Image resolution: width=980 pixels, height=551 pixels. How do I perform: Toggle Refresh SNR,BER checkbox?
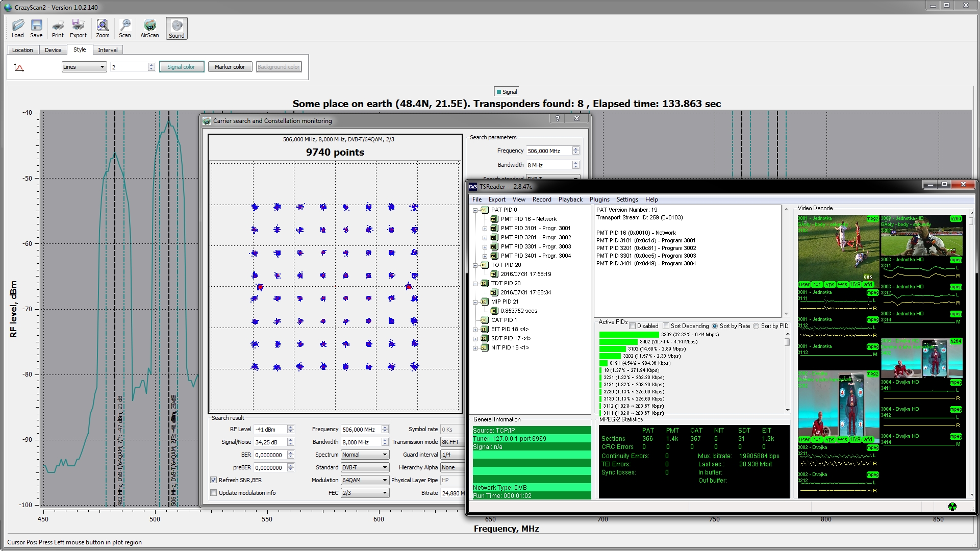[x=214, y=480]
